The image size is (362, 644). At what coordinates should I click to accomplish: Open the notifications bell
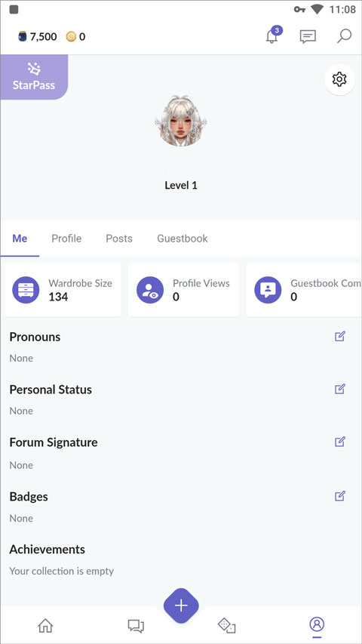pyautogui.click(x=272, y=35)
